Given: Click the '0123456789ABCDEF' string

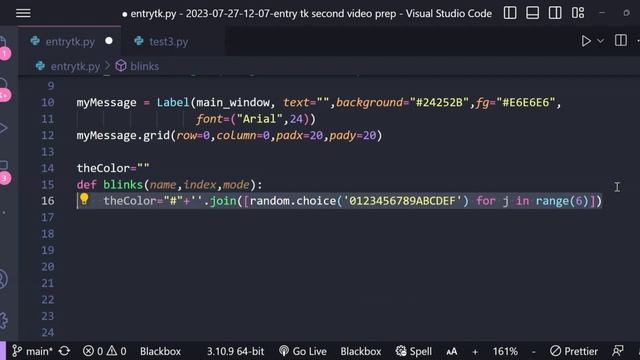Looking at the screenshot, I should tap(402, 201).
